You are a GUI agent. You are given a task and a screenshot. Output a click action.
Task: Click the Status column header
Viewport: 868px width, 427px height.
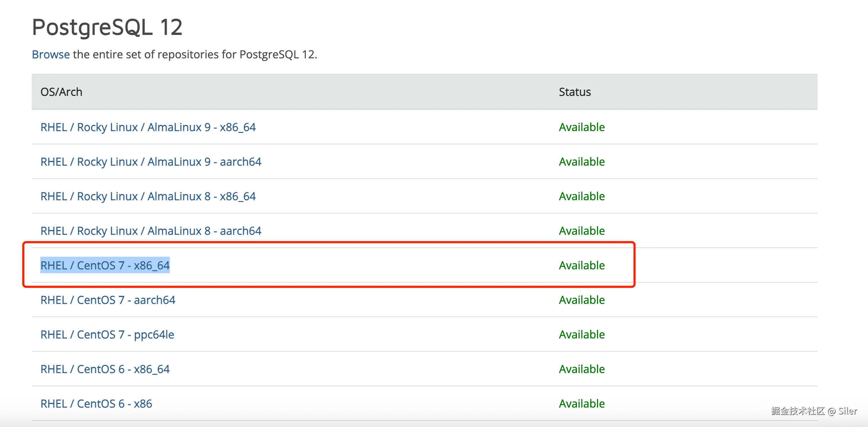(x=575, y=92)
